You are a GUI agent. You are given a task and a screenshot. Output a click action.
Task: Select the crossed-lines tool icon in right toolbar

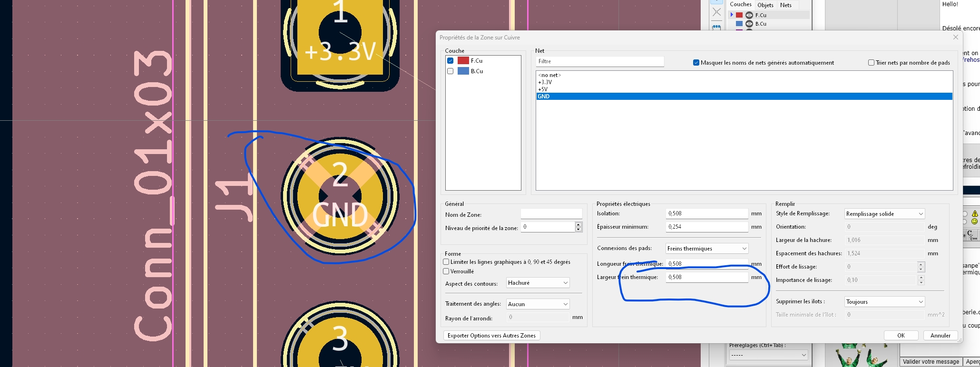pos(716,12)
